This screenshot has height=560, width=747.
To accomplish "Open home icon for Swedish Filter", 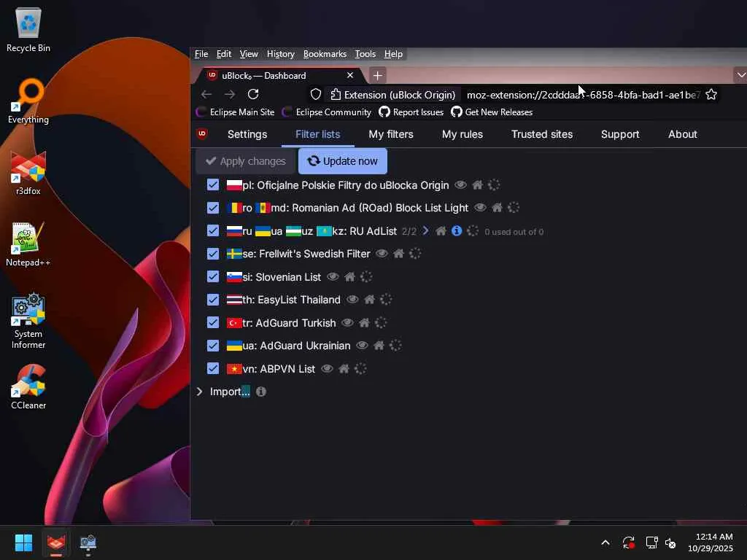I will pyautogui.click(x=399, y=254).
